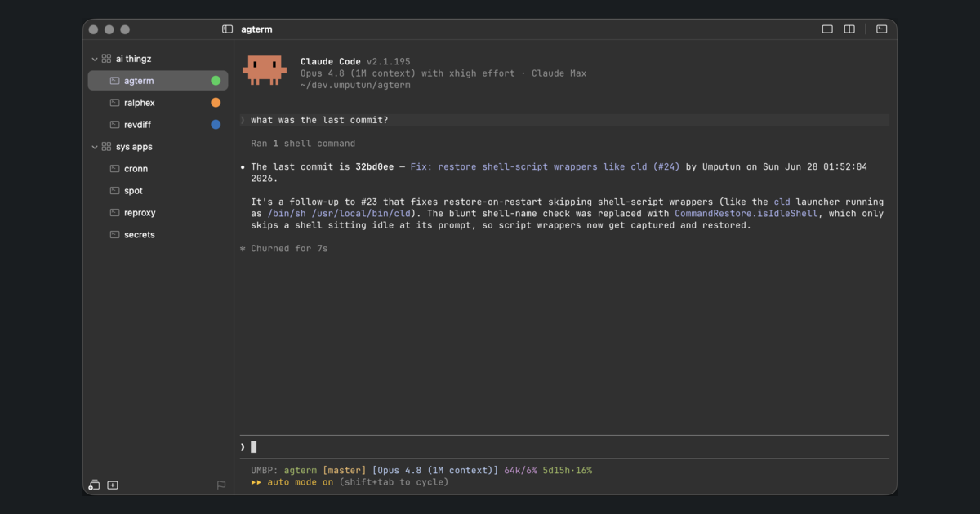The width and height of the screenshot is (980, 514).
Task: Click the Claude Code pixel mascot logo
Action: pyautogui.click(x=265, y=70)
